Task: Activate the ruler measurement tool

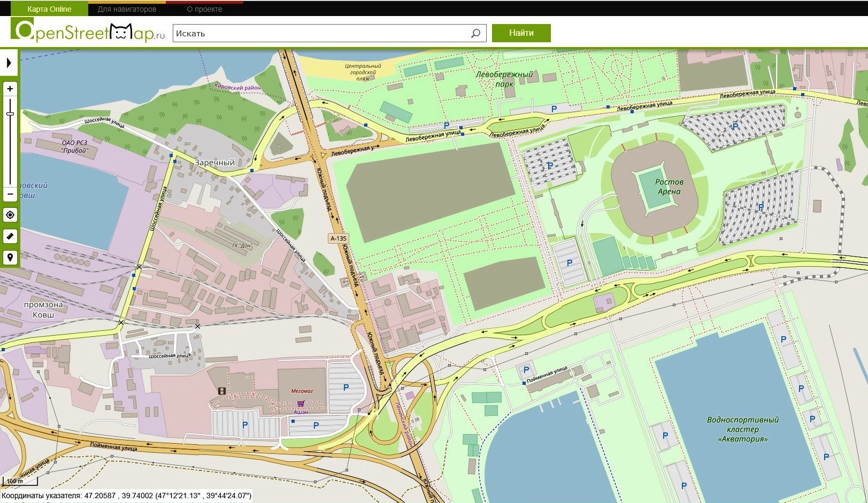Action: click(10, 236)
